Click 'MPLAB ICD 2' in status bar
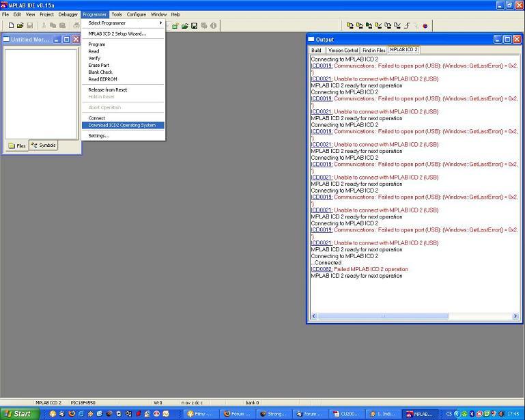 (x=48, y=402)
